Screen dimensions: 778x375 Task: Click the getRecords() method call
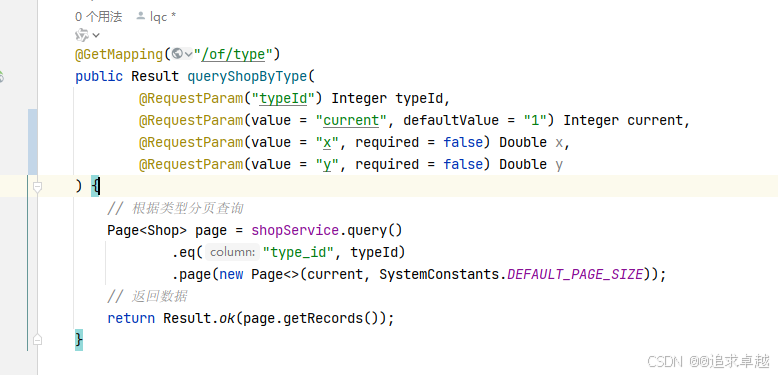pyautogui.click(x=331, y=318)
